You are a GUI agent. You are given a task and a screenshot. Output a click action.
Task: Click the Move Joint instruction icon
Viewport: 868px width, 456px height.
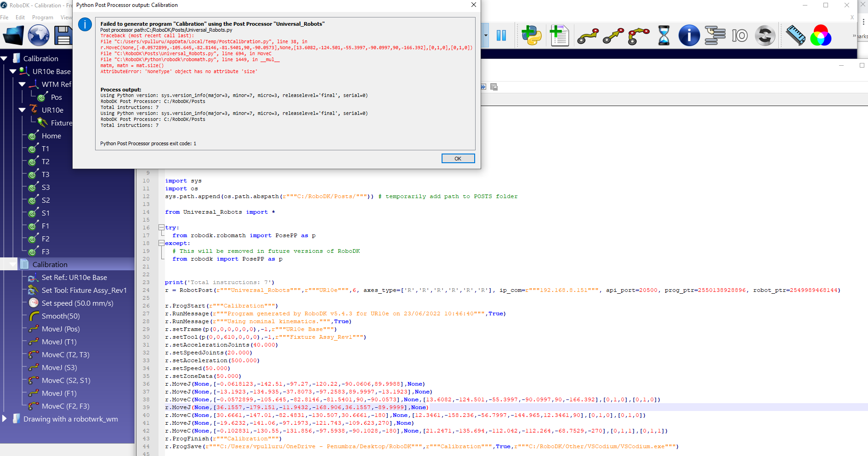(x=588, y=35)
